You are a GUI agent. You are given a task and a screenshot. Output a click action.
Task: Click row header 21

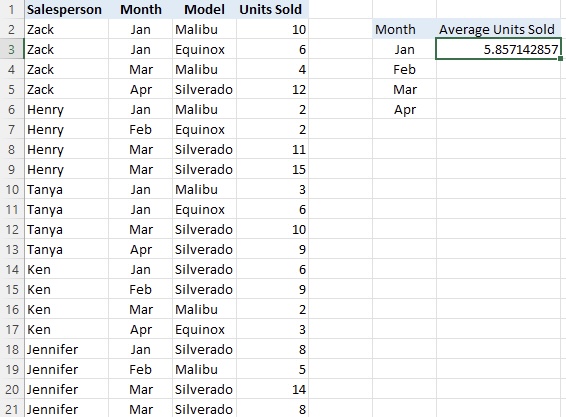coord(12,409)
